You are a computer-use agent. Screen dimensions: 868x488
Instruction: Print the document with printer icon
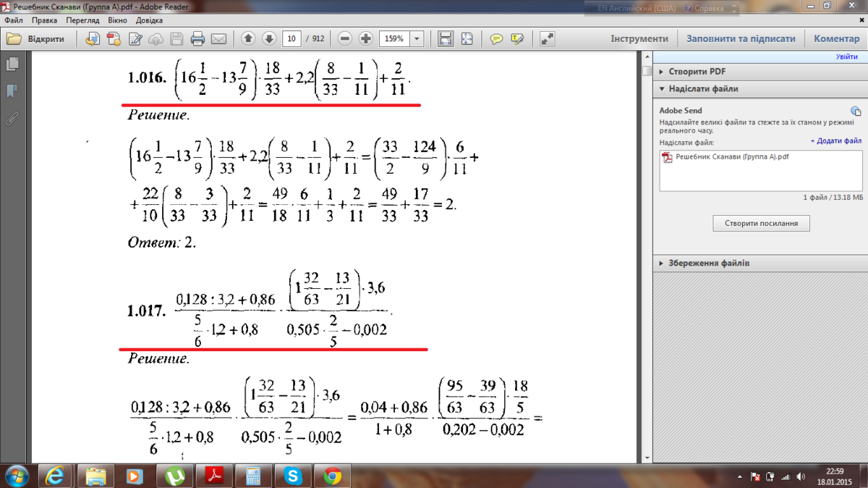[197, 38]
